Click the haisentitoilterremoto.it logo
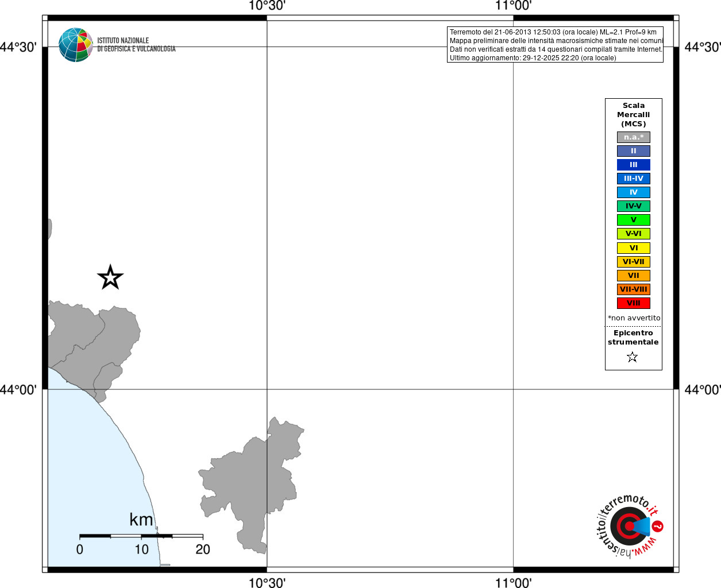Screen dimensions: 721x588 pos(630,525)
